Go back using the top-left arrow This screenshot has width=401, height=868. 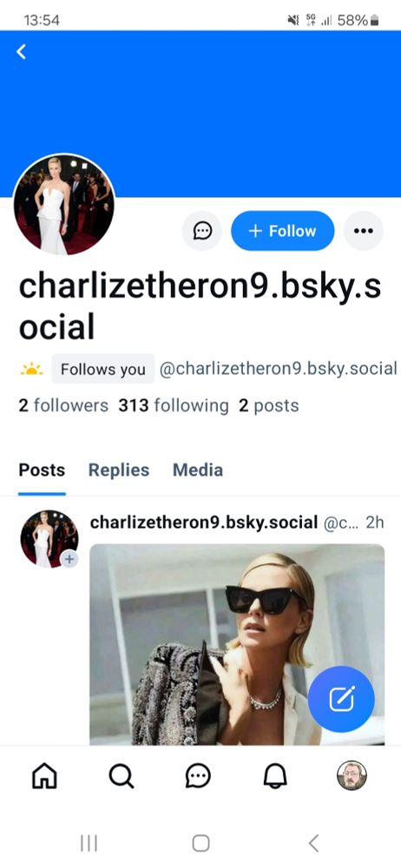pos(21,52)
